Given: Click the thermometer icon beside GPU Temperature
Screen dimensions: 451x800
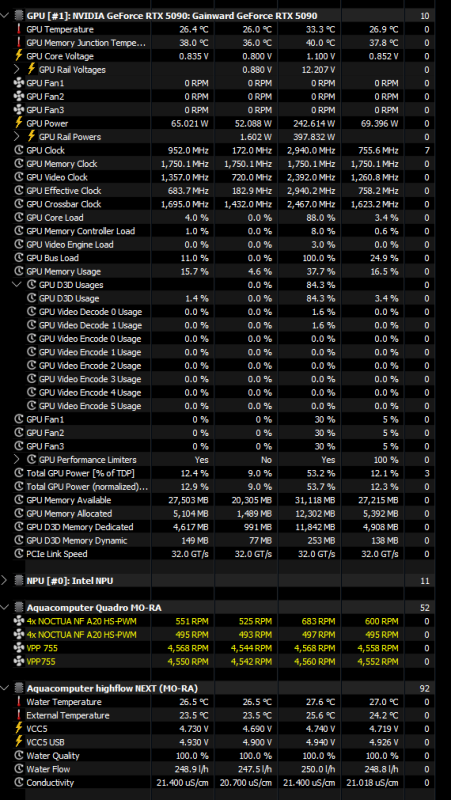Looking at the screenshot, I should coord(19,30).
